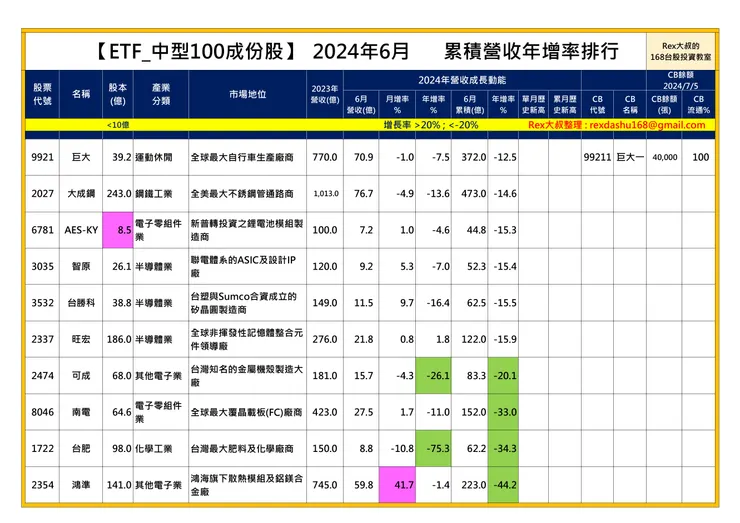Select stock code 2354
The width and height of the screenshot is (740, 523).
(x=42, y=485)
